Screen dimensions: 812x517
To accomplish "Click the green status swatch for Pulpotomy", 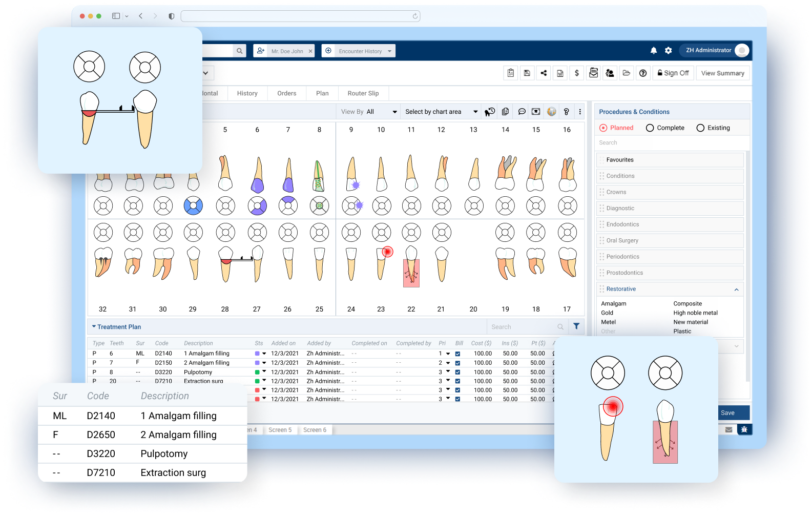I will [x=257, y=372].
